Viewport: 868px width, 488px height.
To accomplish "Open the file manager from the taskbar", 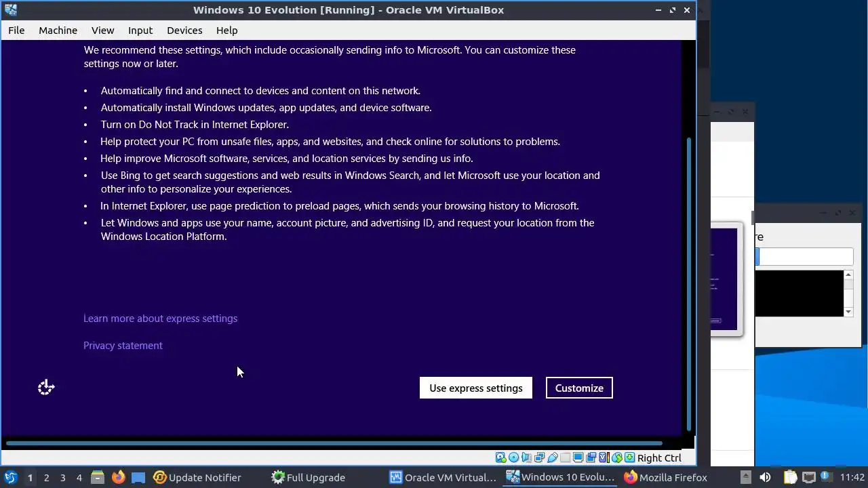I will [x=97, y=477].
